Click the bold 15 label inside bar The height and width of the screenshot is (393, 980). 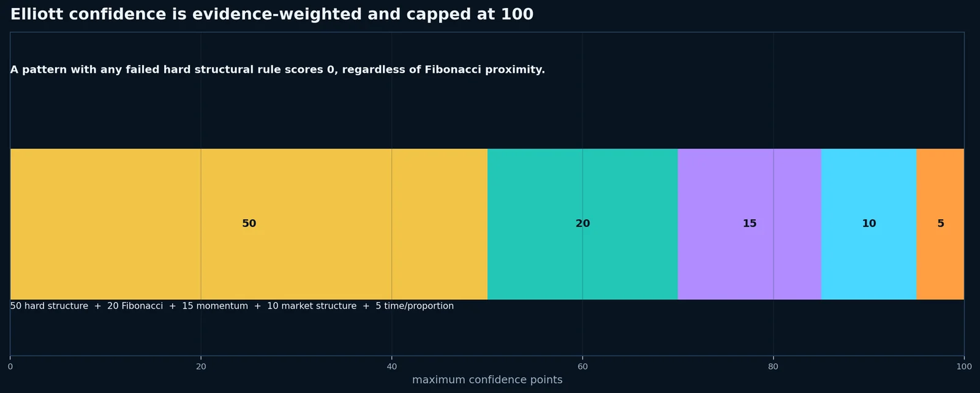[750, 223]
